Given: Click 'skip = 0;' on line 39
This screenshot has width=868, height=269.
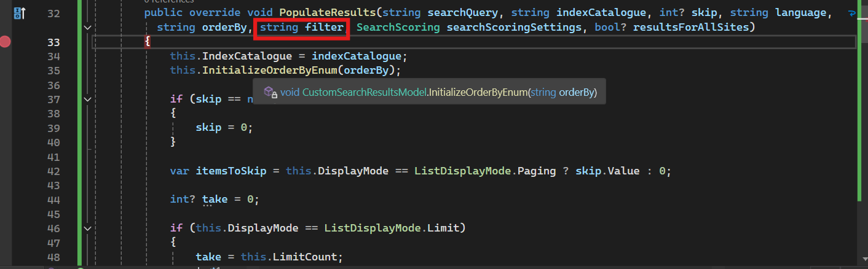Looking at the screenshot, I should [x=224, y=128].
